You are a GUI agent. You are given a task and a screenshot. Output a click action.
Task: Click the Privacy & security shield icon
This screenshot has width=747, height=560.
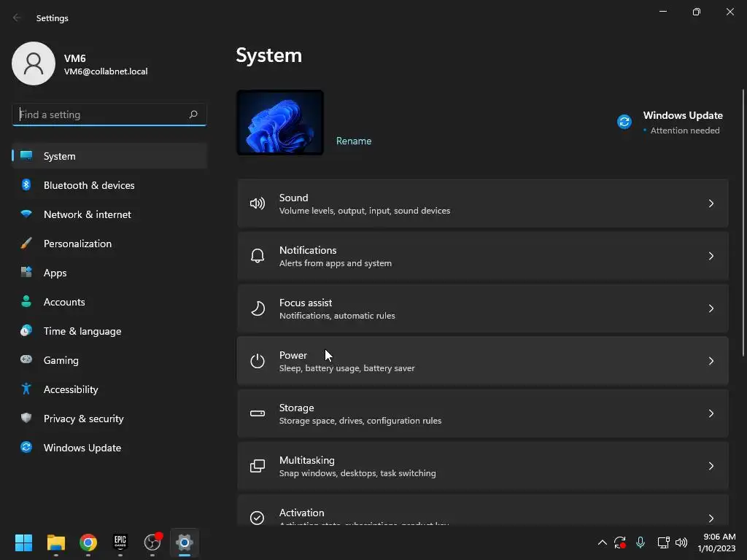[26, 418]
